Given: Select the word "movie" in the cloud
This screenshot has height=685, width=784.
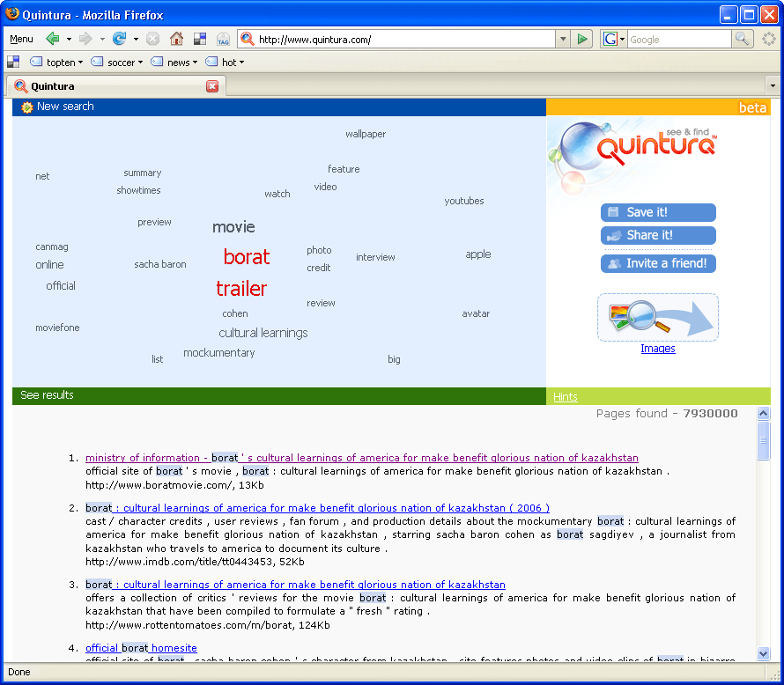Looking at the screenshot, I should [x=233, y=227].
